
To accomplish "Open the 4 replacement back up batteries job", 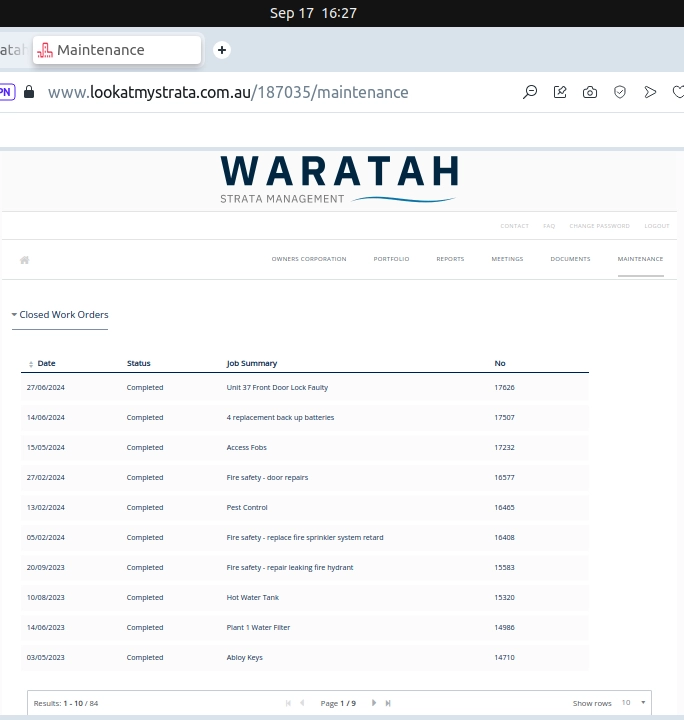I will pyautogui.click(x=280, y=417).
